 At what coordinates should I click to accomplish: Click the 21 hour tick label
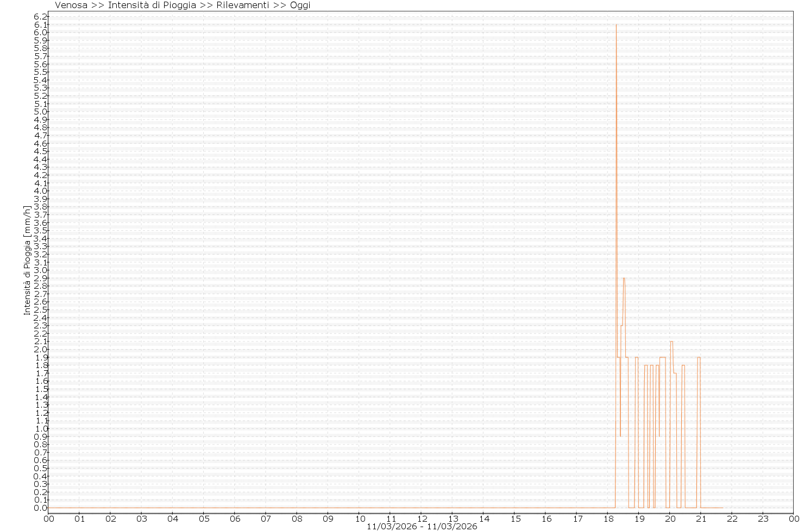pos(701,518)
